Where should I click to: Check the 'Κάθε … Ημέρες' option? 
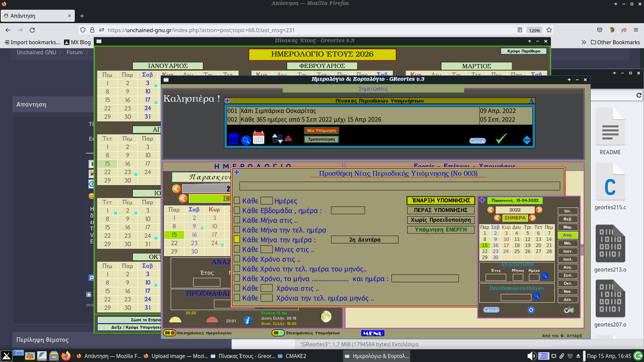[x=237, y=201]
